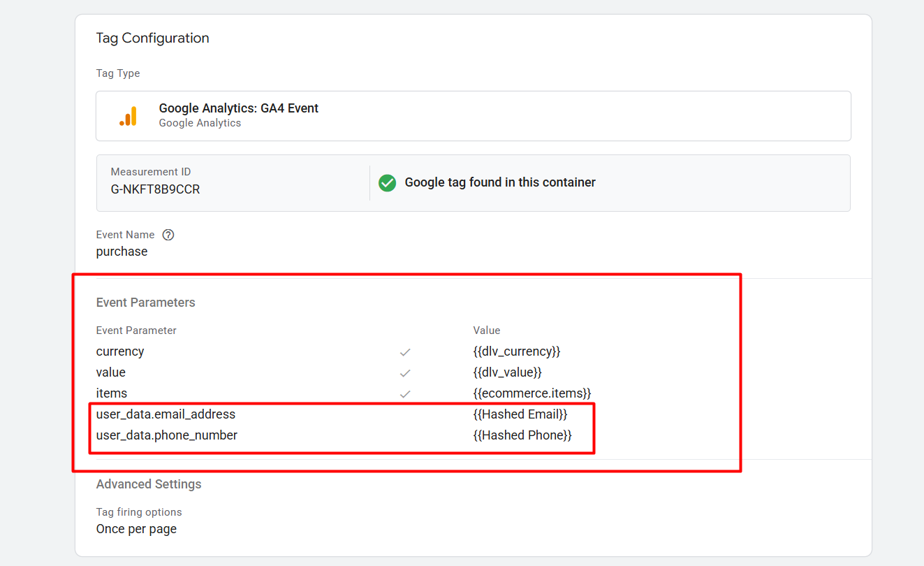
Task: Select the Google Analytics: GA4 Event tag type
Action: 238,109
